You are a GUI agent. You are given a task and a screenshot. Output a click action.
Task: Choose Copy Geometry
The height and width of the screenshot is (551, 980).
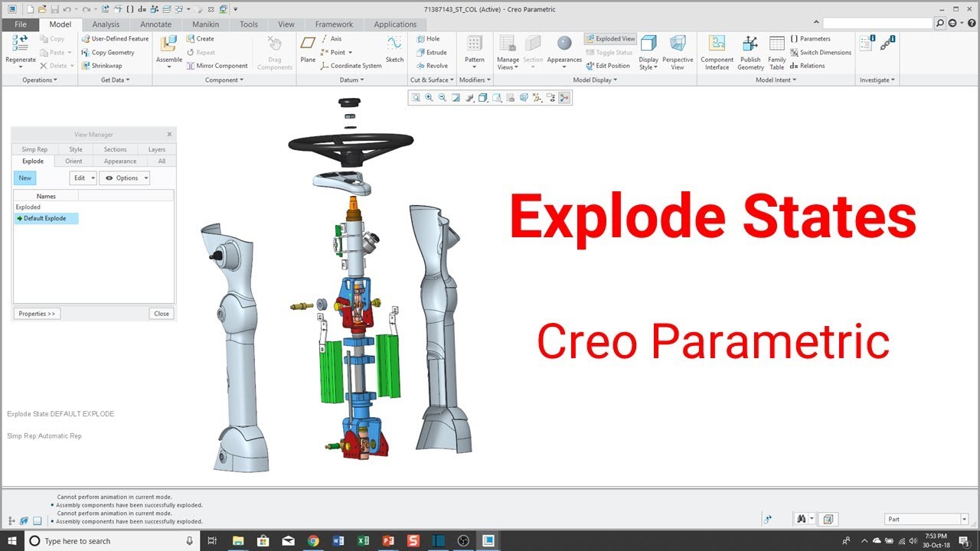(108, 52)
